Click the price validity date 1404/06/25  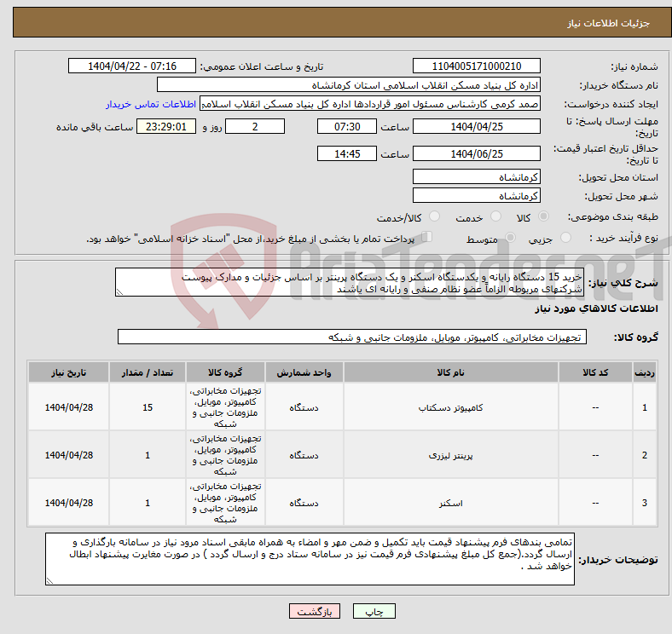click(476, 153)
